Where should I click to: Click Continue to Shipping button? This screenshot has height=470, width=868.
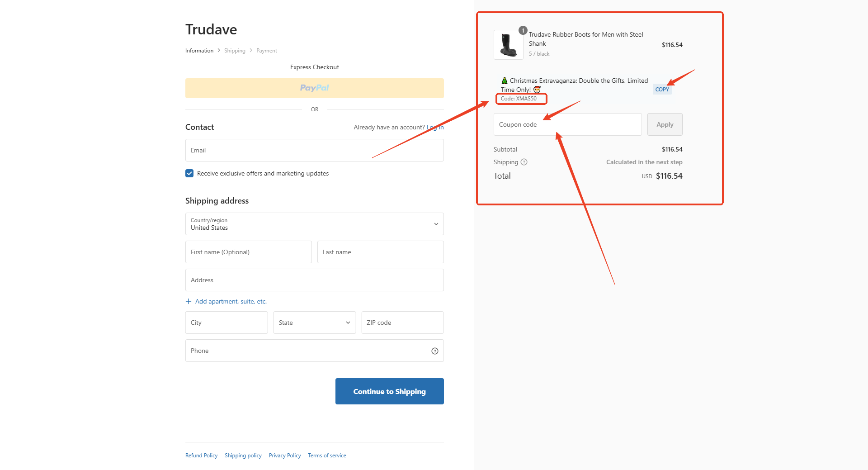pos(390,391)
